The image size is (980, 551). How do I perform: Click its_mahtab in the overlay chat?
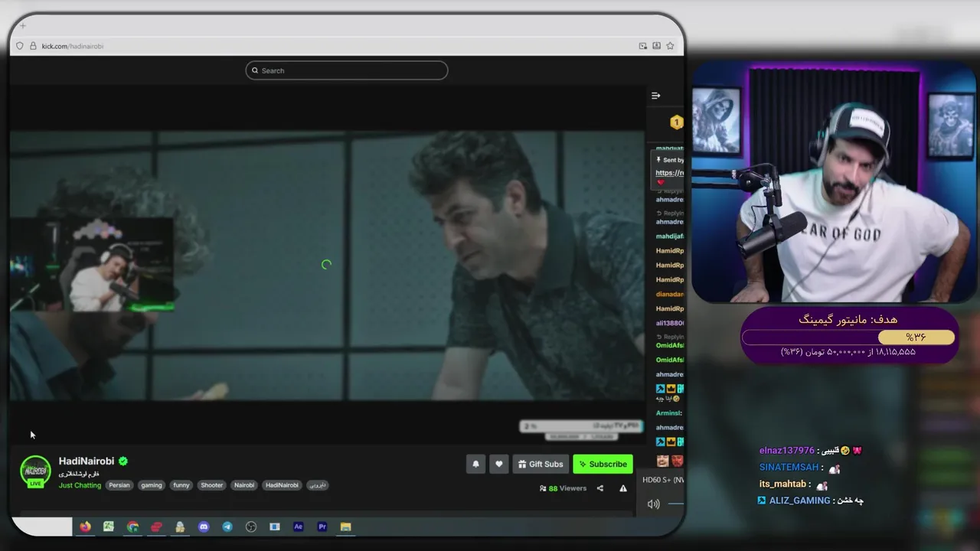pyautogui.click(x=782, y=484)
